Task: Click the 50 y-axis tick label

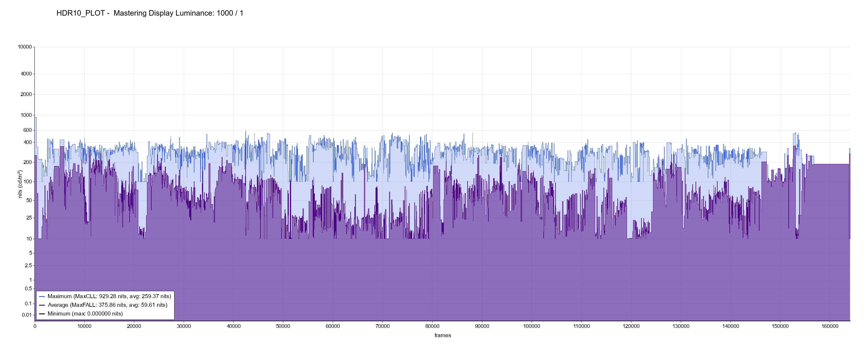Action: [x=29, y=200]
